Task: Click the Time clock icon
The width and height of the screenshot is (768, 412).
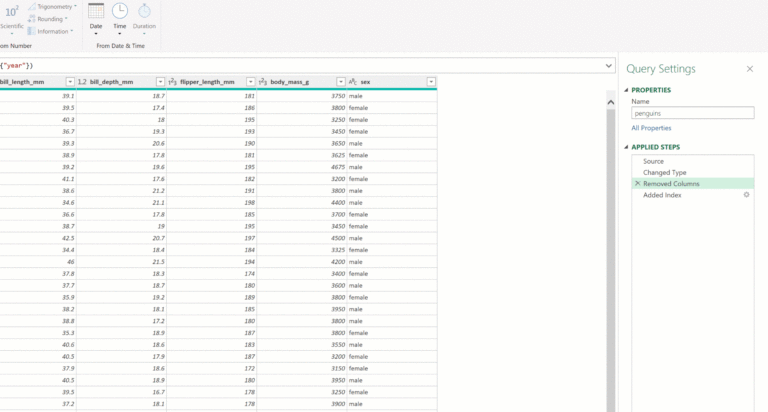Action: (119, 12)
